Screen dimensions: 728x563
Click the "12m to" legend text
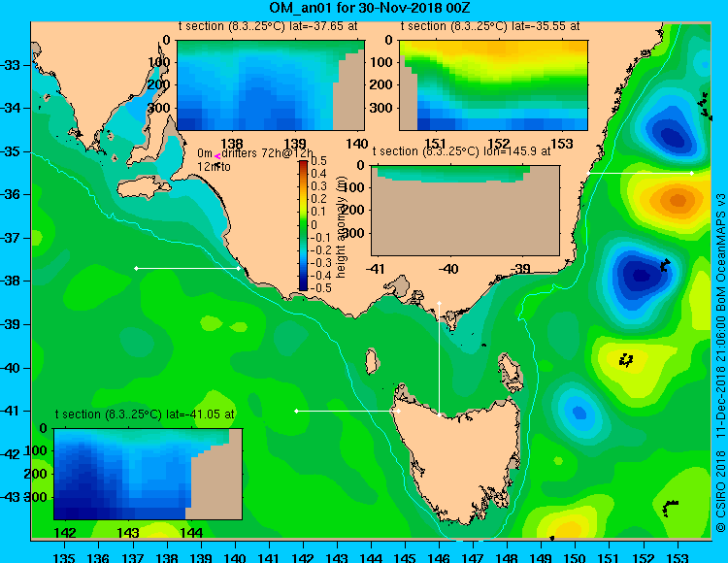(214, 167)
